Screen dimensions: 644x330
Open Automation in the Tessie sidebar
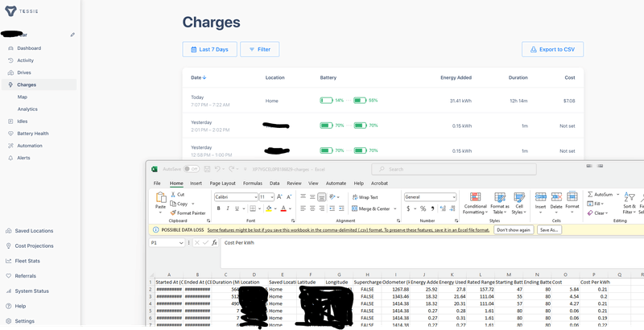pos(30,146)
